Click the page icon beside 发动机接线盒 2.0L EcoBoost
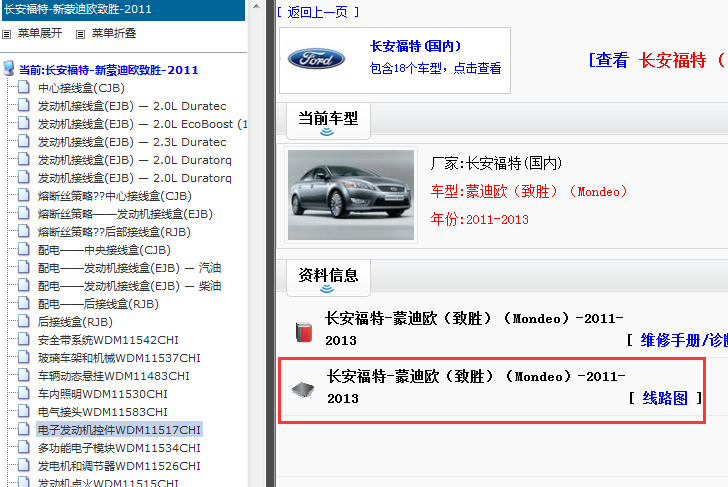This screenshot has height=487, width=728. [x=24, y=123]
